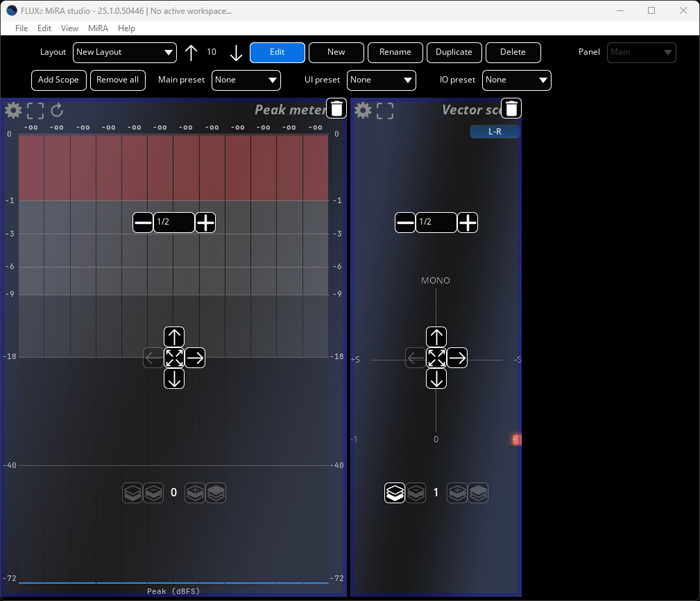Viewport: 700px width, 601px height.
Task: Open Peak meter settings gear
Action: click(13, 110)
